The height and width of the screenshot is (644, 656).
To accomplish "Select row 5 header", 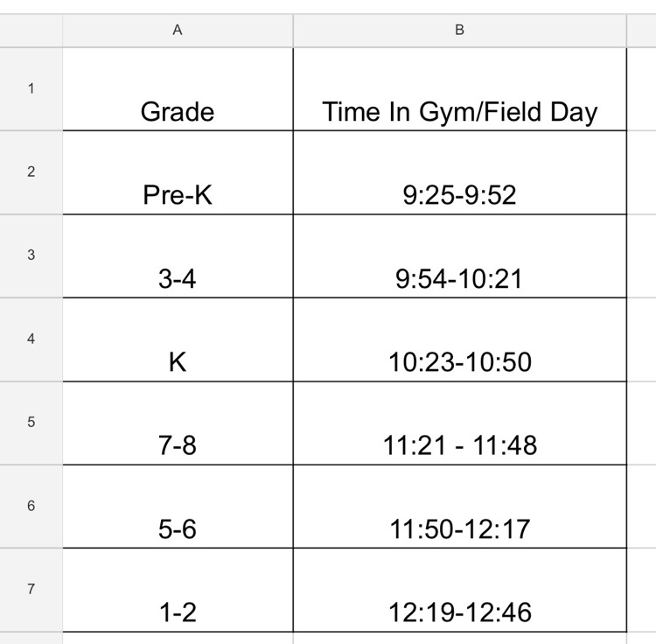I will point(31,423).
